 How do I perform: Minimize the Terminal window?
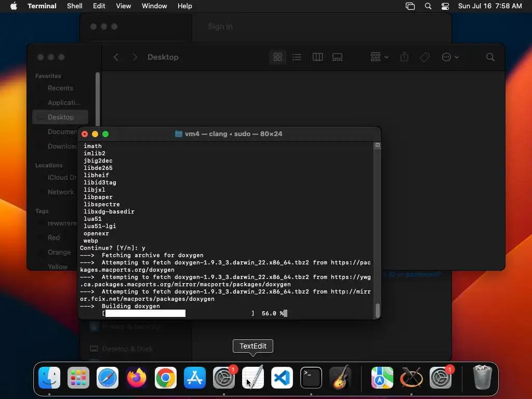(x=95, y=135)
